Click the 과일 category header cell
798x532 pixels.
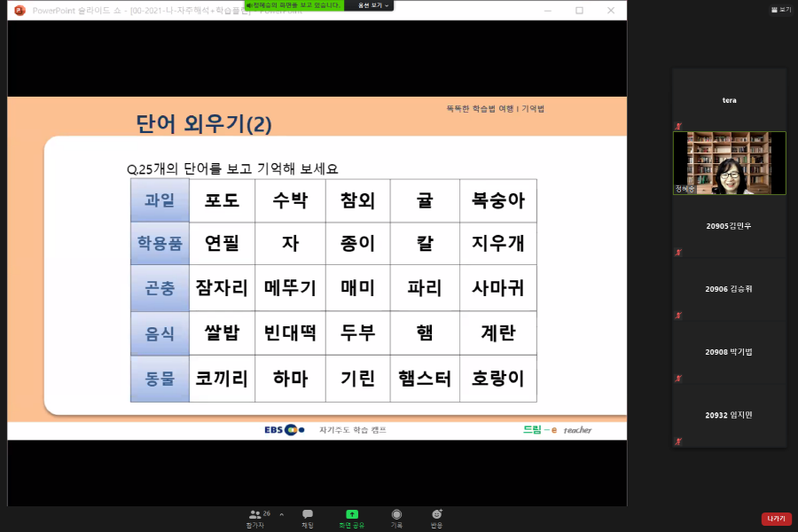point(160,200)
